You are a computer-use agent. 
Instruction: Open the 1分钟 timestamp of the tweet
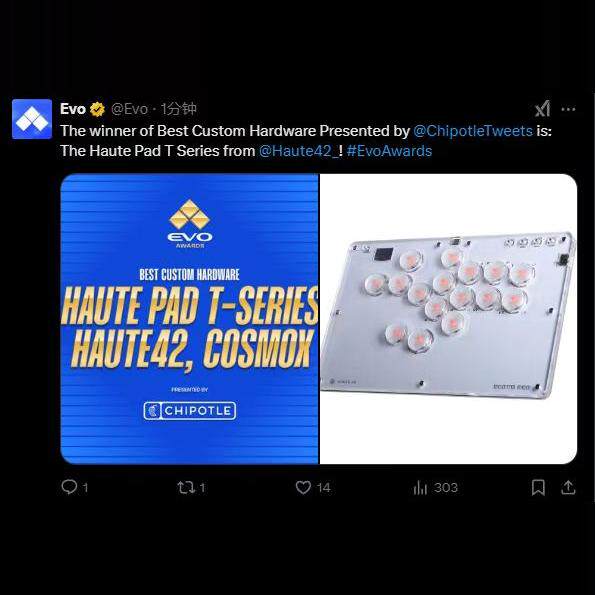178,109
